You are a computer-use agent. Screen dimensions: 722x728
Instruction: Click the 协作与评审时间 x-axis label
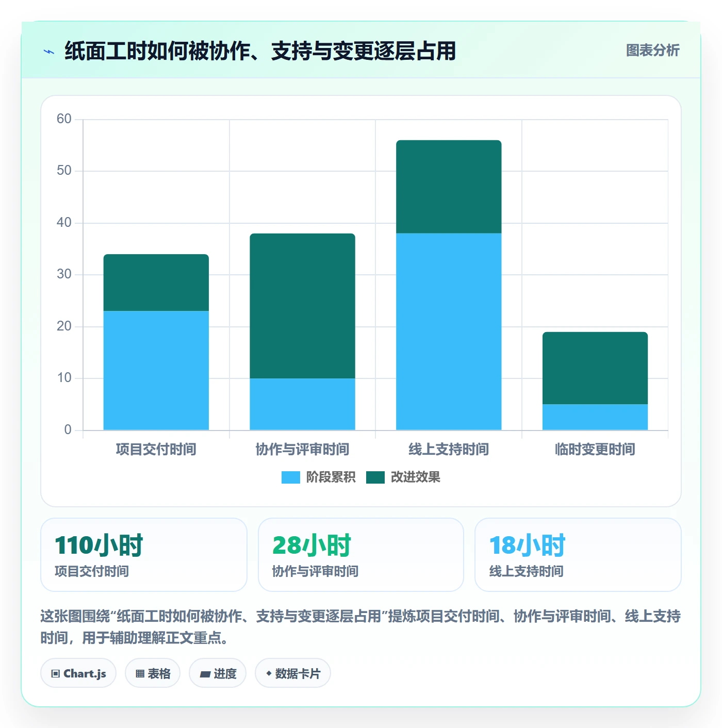[303, 450]
